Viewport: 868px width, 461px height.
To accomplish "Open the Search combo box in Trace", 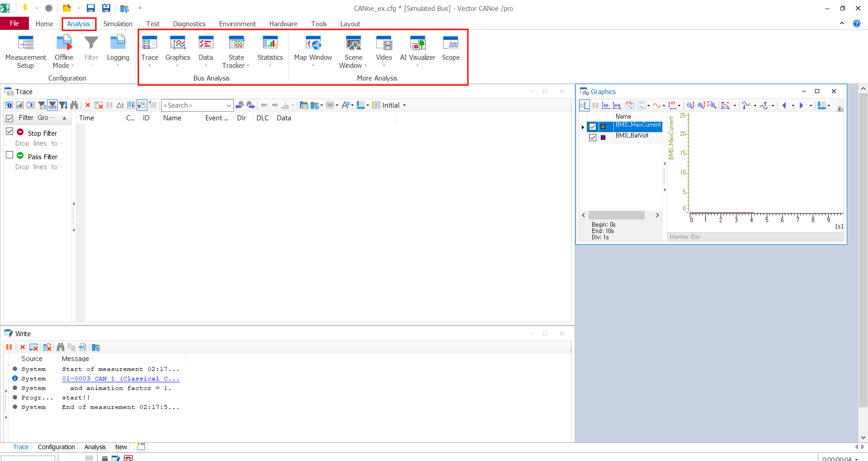I will [197, 105].
